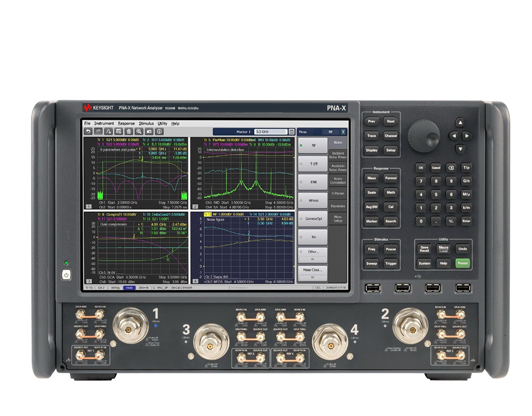
Task: Click the undo arrow toolbar icon
Action: pos(88,131)
